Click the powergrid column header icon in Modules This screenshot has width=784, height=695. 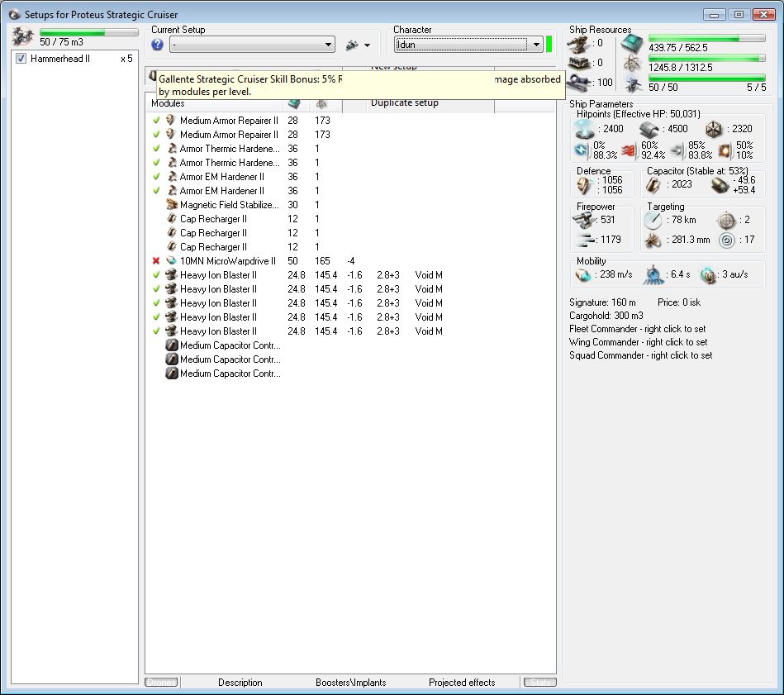point(321,103)
